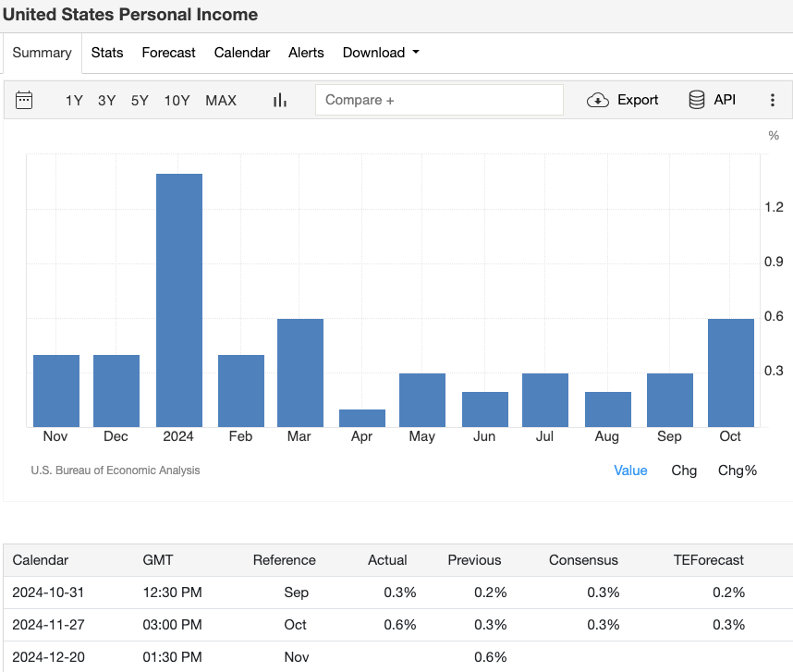Switch chart to Chg% mode
Screen dimensions: 793x672
tap(737, 470)
